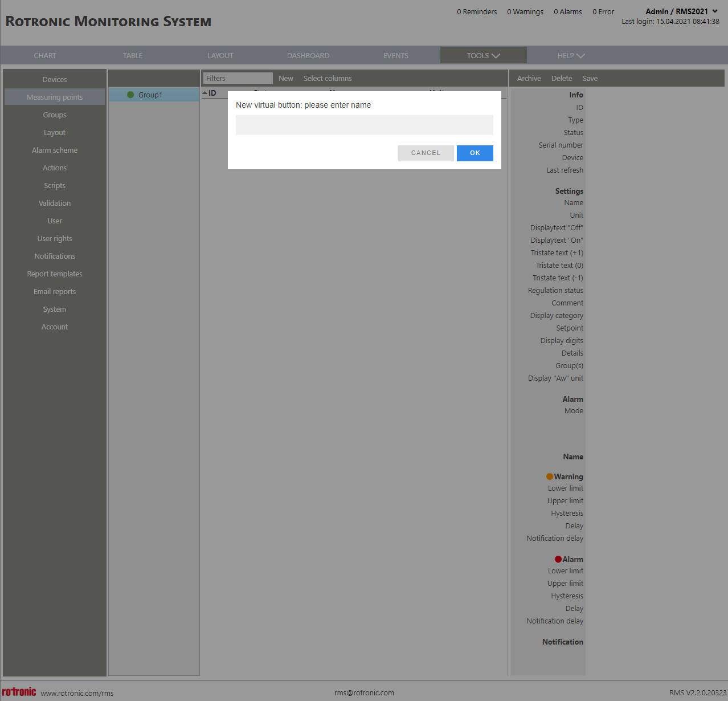Viewport: 728px width, 701px height.
Task: Click Archive in the details toolbar
Action: 529,78
